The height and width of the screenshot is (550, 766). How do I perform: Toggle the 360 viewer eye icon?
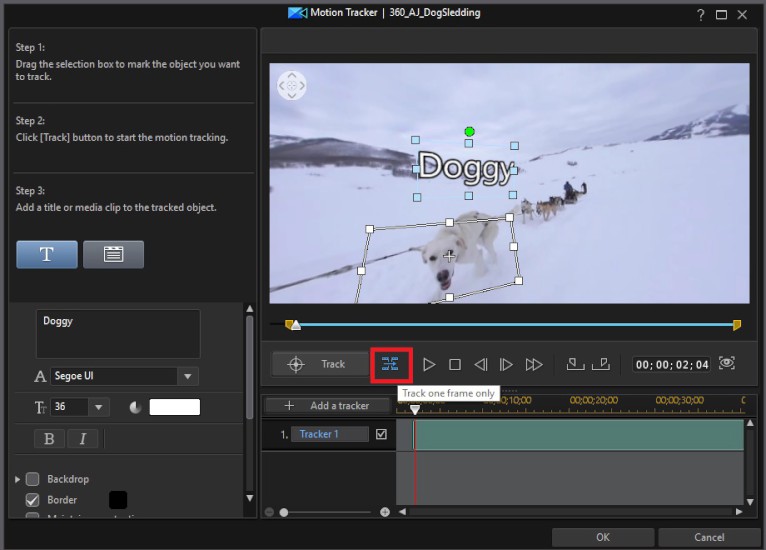(727, 363)
